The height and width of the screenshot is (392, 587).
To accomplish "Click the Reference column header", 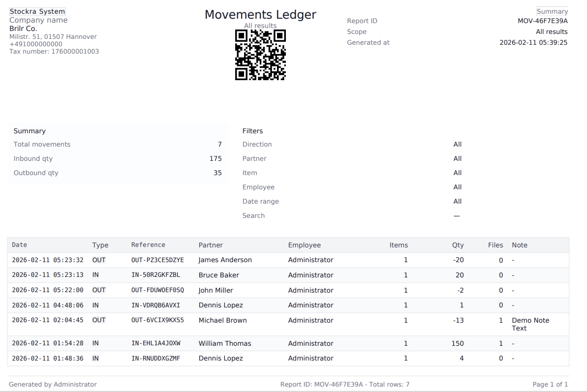I will tap(148, 245).
